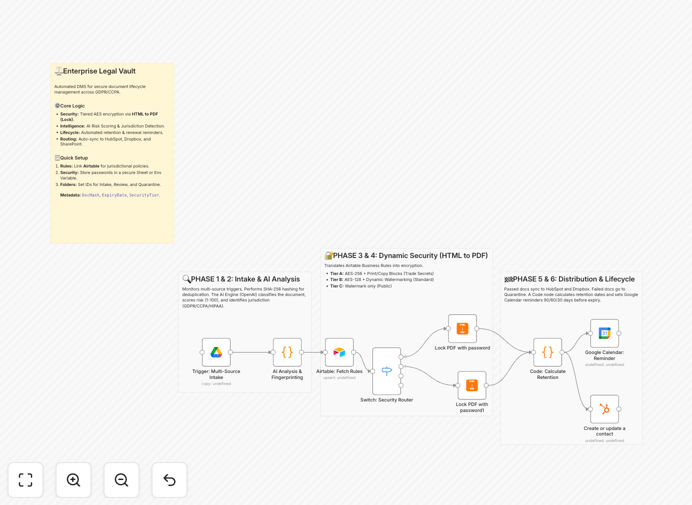Click the 'Code: Calculate Retention' label
692x505 pixels.
(548, 374)
